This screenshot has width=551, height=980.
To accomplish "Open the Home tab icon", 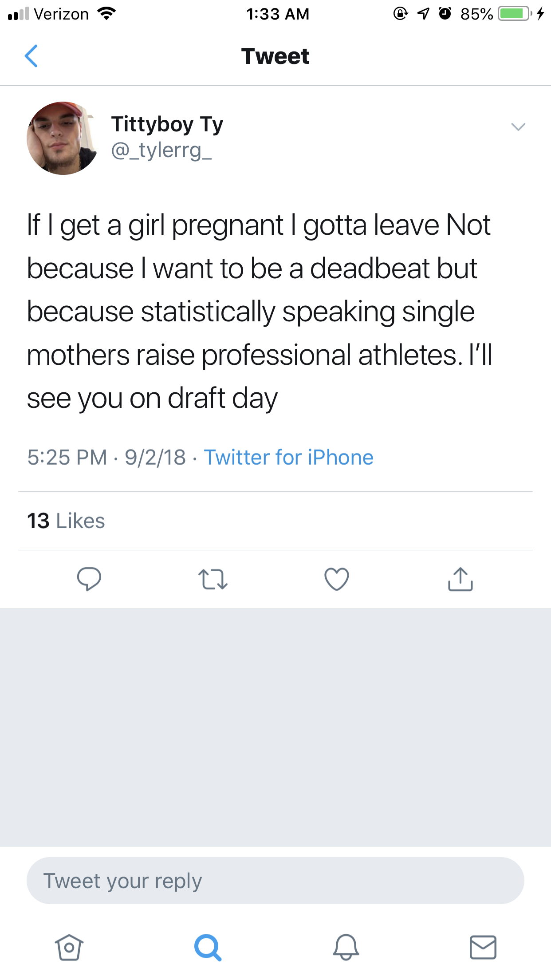I will [69, 947].
